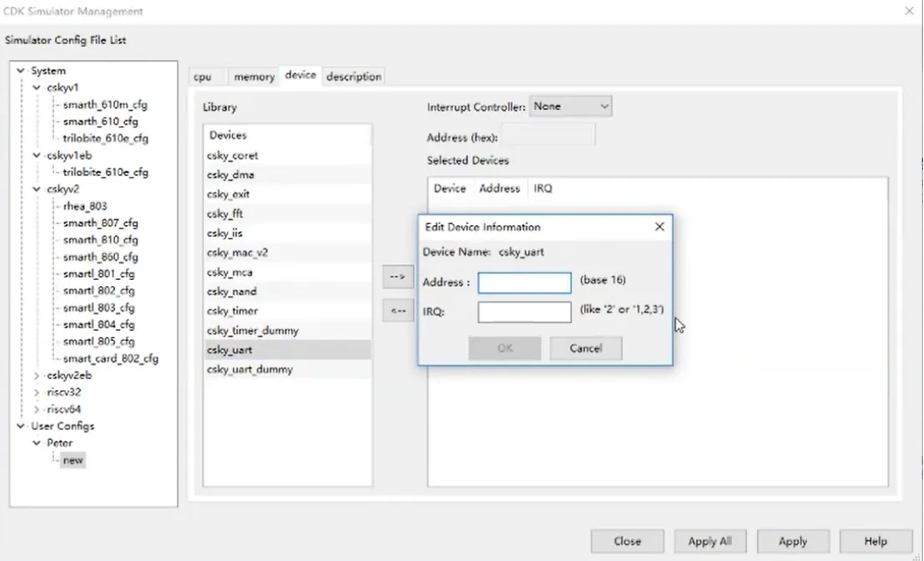This screenshot has height=561, width=924.
Task: Select csky_iis in device library
Action: click(x=288, y=233)
